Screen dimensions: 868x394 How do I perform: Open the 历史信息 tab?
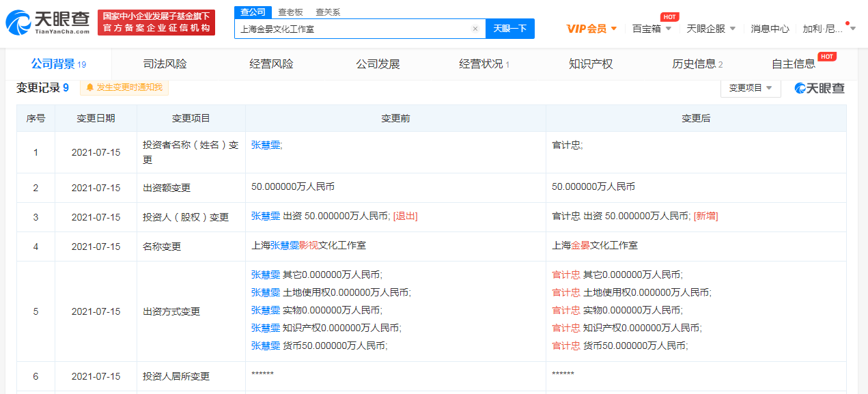[697, 64]
